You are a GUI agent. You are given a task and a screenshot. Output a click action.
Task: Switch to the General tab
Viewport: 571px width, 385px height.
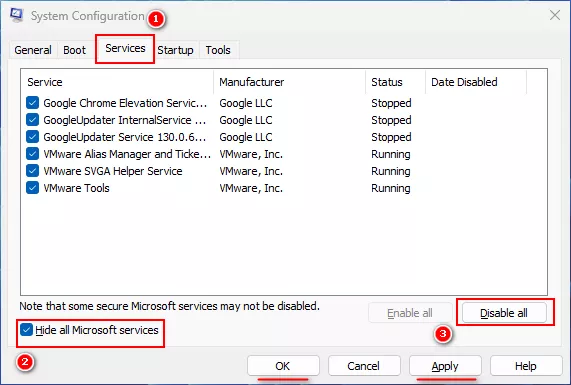pos(33,50)
